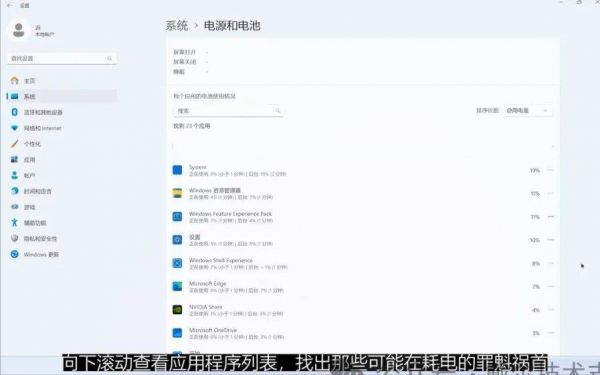The height and width of the screenshot is (375, 600).
Task: Open more options for Microsoft OneDrive row
Action: pyautogui.click(x=551, y=333)
